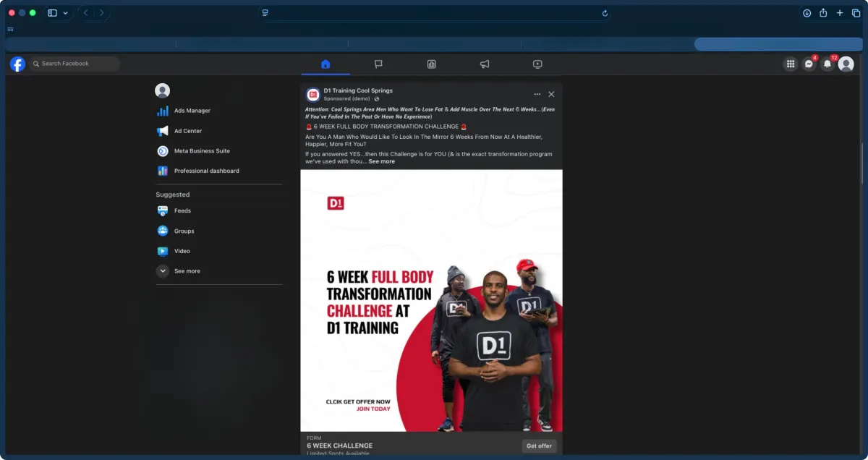Image resolution: width=868 pixels, height=460 pixels.
Task: Click the Feeds icon
Action: tap(163, 210)
